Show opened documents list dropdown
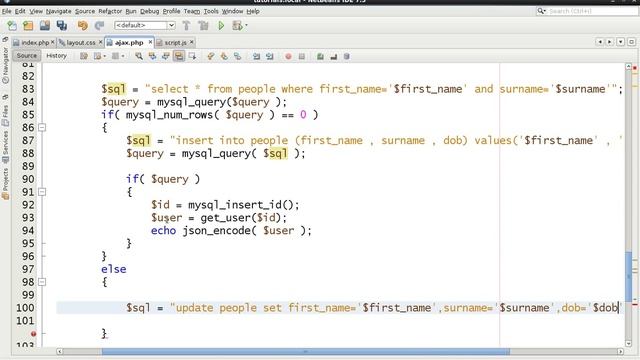 (x=620, y=42)
